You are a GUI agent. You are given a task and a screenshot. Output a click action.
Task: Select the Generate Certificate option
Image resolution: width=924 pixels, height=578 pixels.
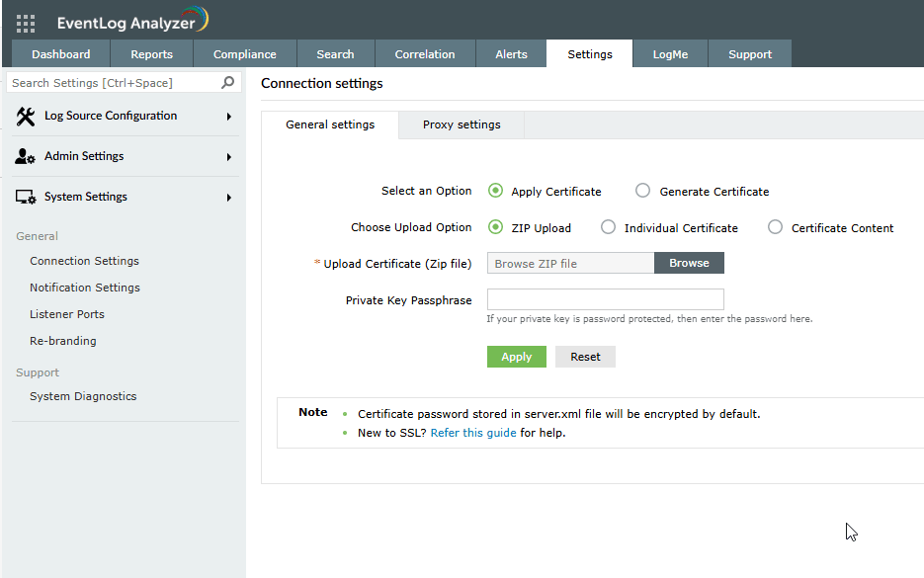click(643, 192)
